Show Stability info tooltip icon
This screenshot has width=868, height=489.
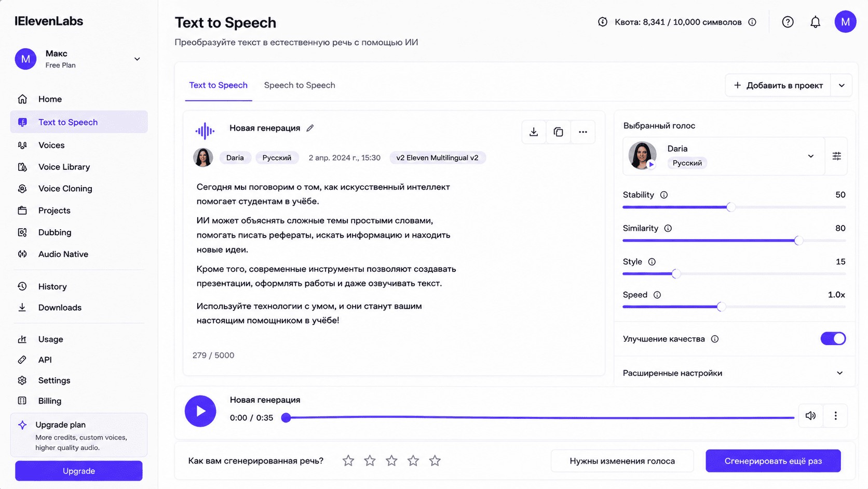(x=664, y=195)
